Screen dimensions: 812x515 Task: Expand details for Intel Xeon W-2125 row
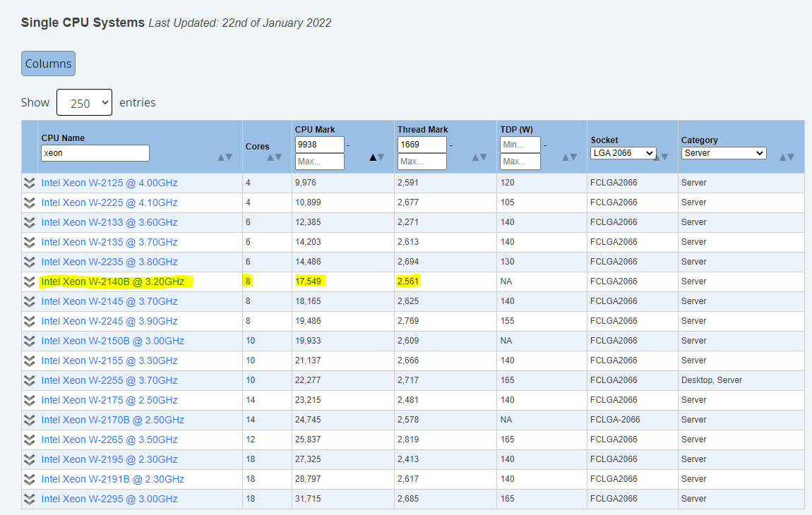[x=29, y=183]
